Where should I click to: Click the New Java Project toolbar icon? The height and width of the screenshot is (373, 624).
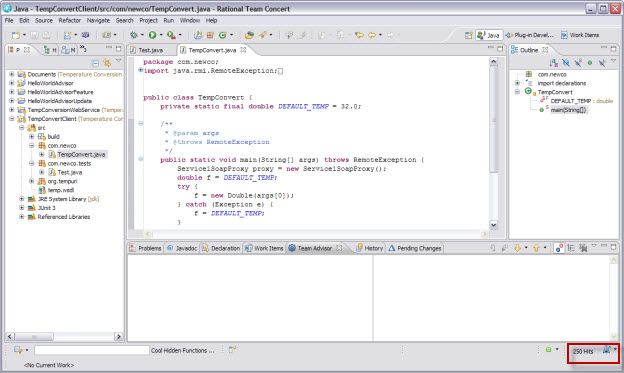(x=198, y=35)
